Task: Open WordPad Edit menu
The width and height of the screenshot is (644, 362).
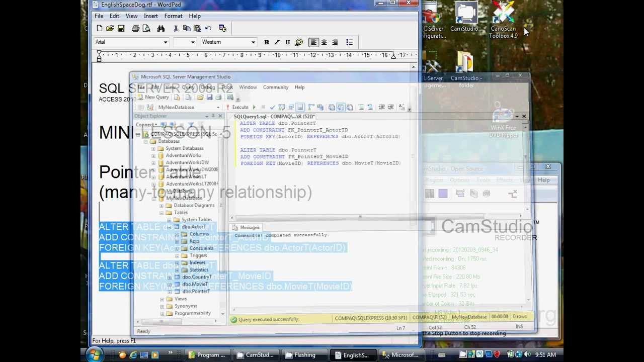Action: point(114,16)
